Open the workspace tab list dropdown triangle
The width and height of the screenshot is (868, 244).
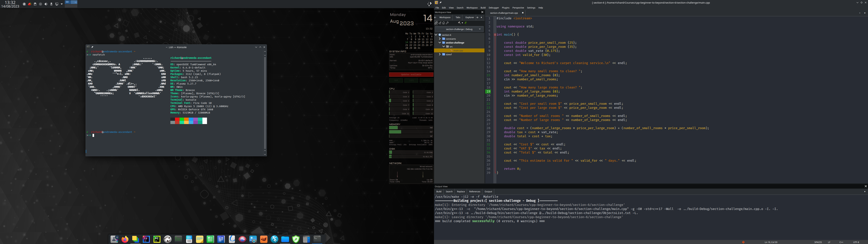tap(481, 17)
